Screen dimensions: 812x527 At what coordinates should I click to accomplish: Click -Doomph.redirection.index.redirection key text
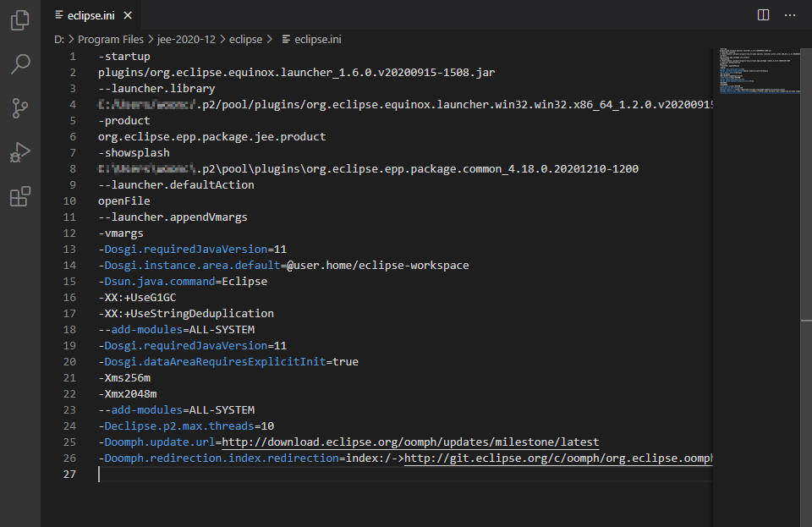[218, 458]
